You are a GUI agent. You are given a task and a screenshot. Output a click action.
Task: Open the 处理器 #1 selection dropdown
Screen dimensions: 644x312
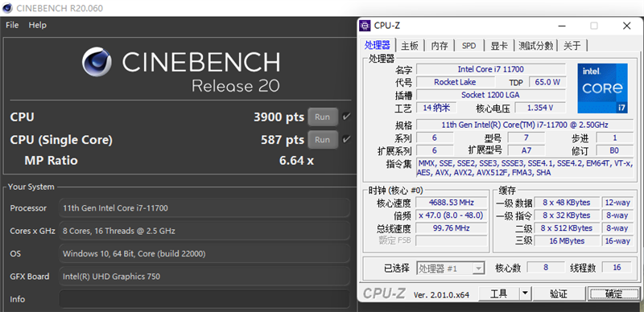[x=451, y=269]
